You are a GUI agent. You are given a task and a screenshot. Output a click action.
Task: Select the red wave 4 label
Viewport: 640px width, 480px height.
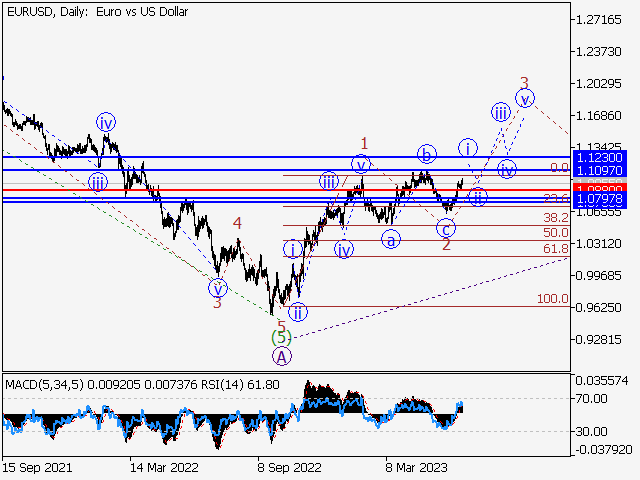coord(237,223)
